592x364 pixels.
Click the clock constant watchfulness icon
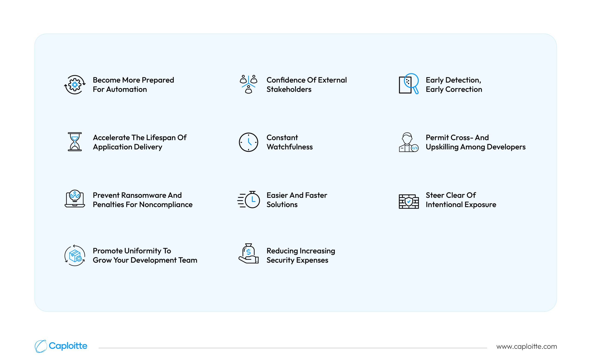click(x=248, y=142)
